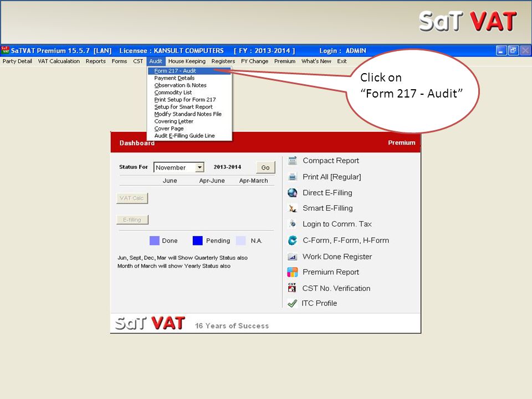The image size is (532, 399).
Task: Open the Party Detail menu
Action: pos(17,61)
